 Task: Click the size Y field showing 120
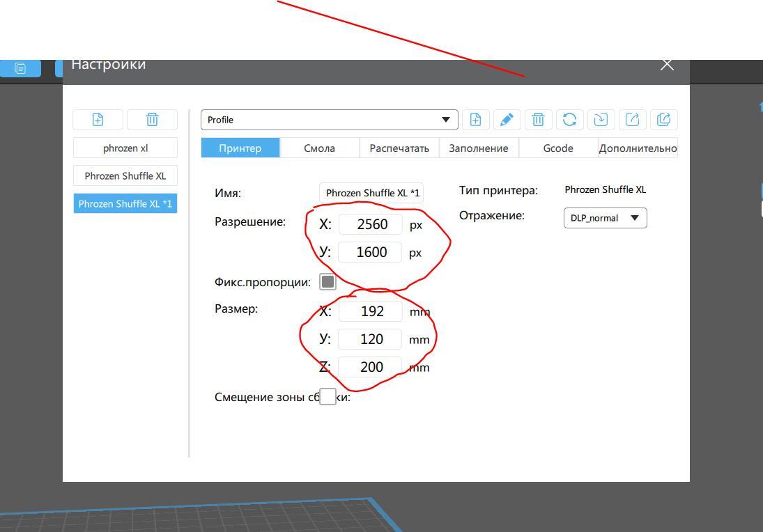pos(371,339)
